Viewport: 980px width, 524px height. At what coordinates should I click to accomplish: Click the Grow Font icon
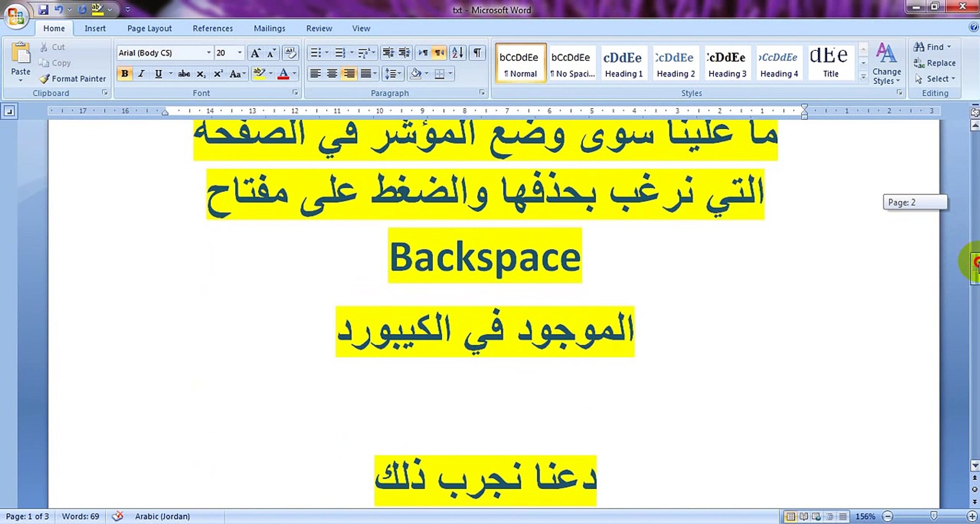[x=255, y=52]
